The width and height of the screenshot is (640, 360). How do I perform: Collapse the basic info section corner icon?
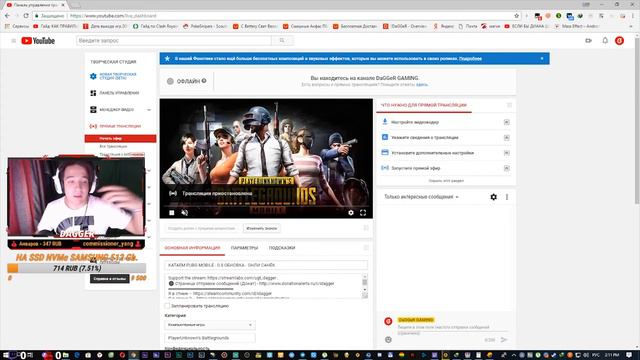point(366,248)
